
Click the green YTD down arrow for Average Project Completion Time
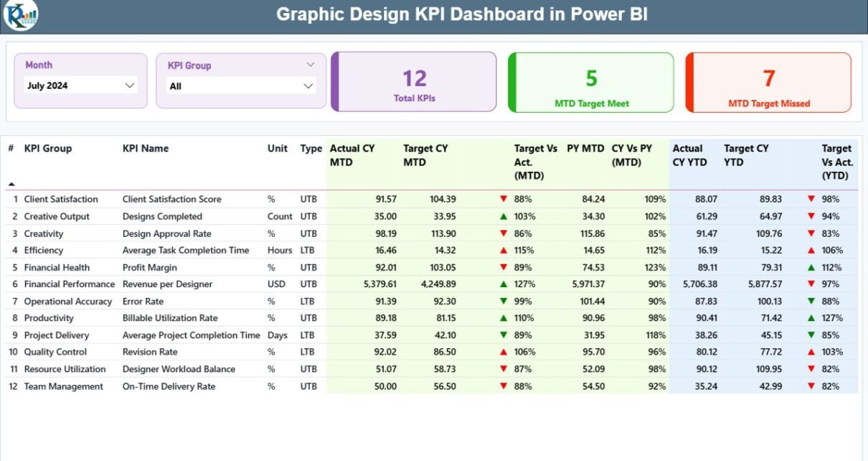coord(811,335)
